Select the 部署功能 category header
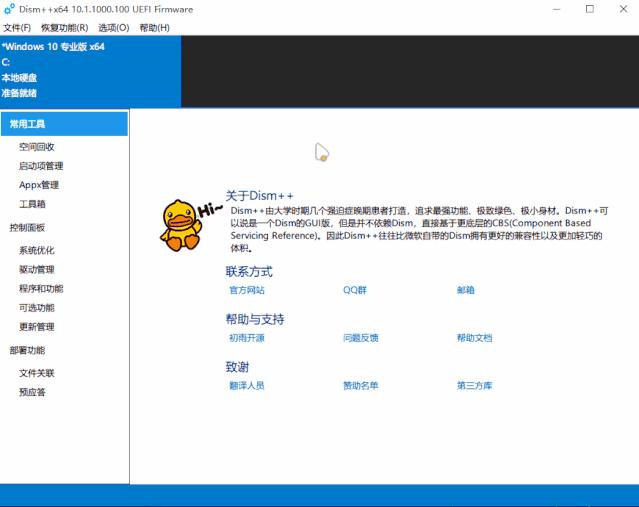The width and height of the screenshot is (639, 507). pyautogui.click(x=27, y=350)
